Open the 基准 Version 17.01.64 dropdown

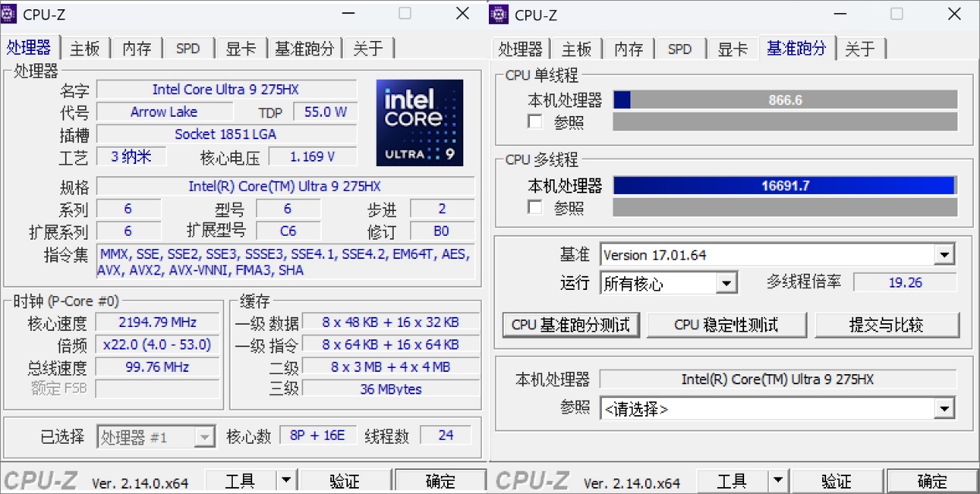tap(944, 254)
